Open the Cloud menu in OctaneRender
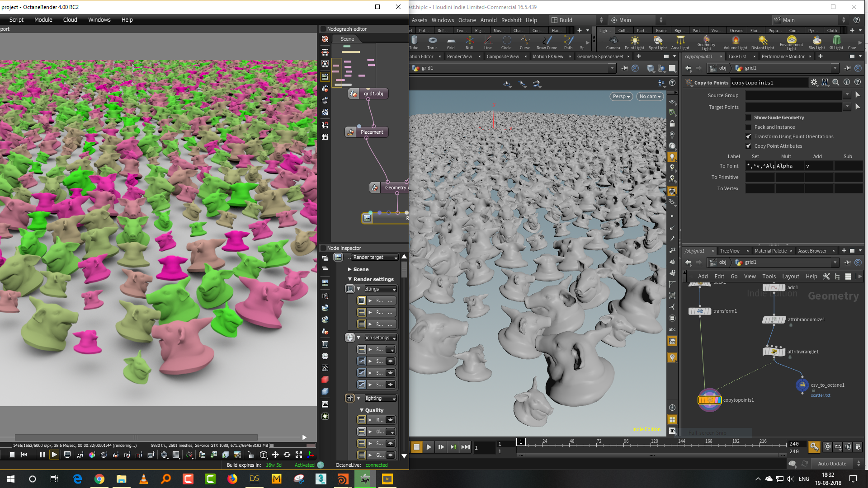Image resolution: width=868 pixels, height=488 pixels. (70, 20)
